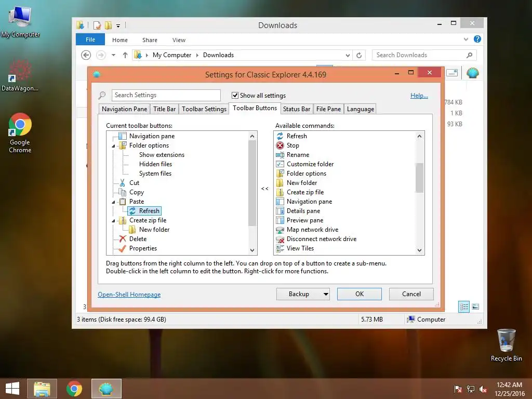Click the OK button

tap(360, 294)
